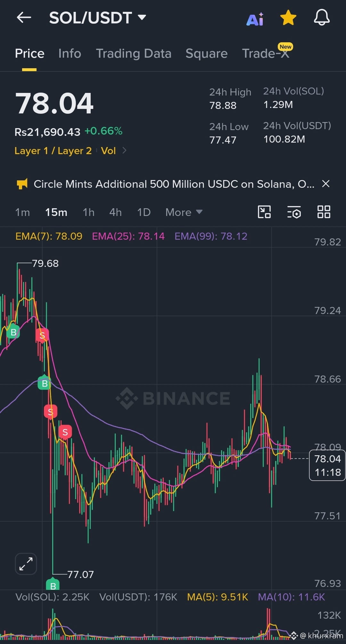Select the 24h Vol(SOL) 1.29M value

tap(278, 104)
